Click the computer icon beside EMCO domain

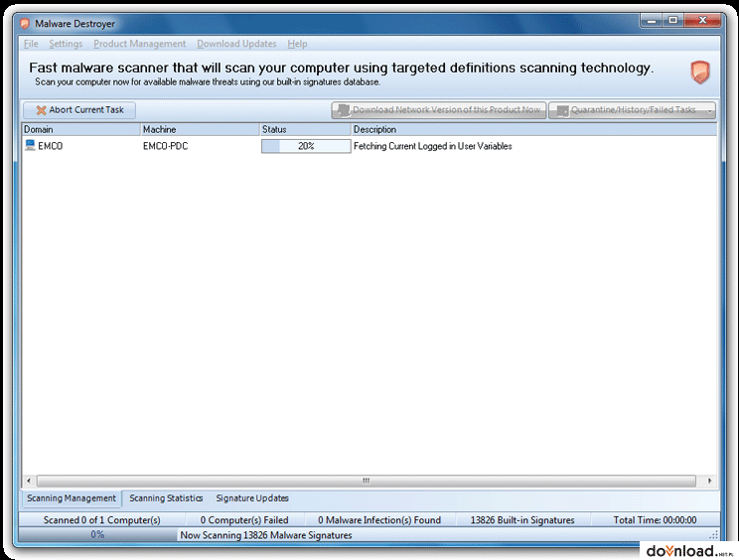click(x=30, y=146)
